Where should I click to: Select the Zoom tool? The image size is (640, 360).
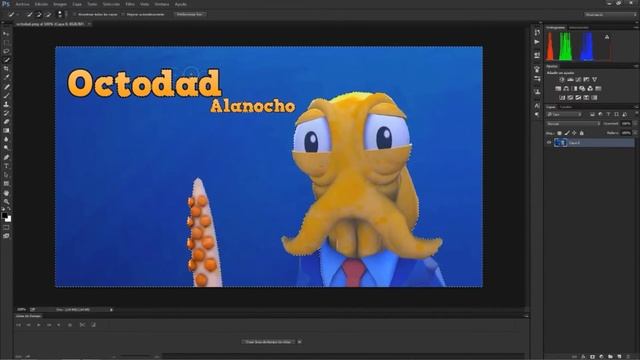coord(6,201)
